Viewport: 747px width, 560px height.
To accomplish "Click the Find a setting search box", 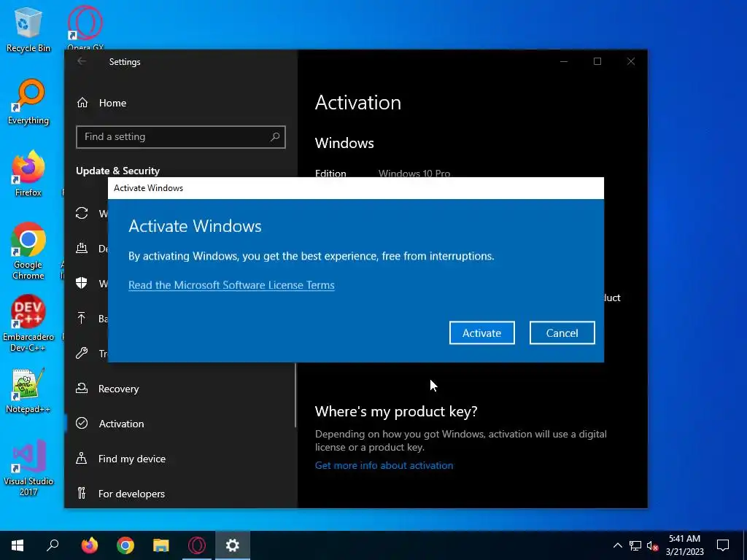I will tap(181, 137).
